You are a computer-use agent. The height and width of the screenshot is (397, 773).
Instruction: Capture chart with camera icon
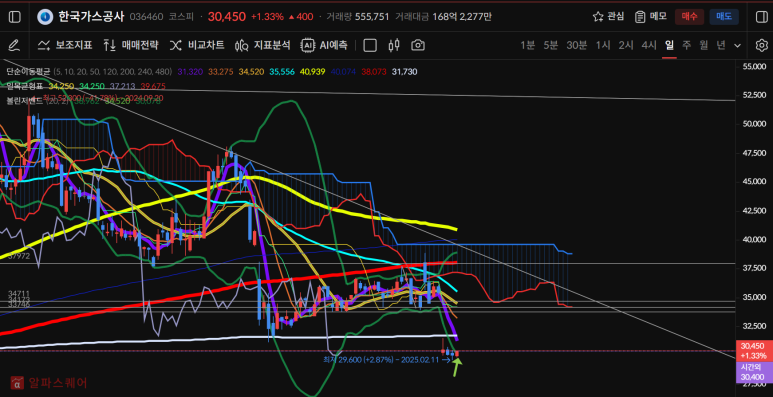coord(418,46)
